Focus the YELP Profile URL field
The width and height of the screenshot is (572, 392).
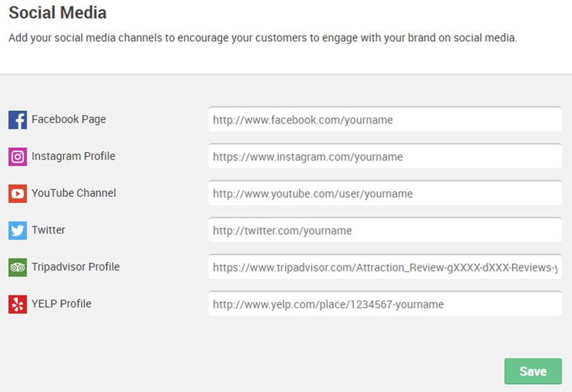point(385,304)
